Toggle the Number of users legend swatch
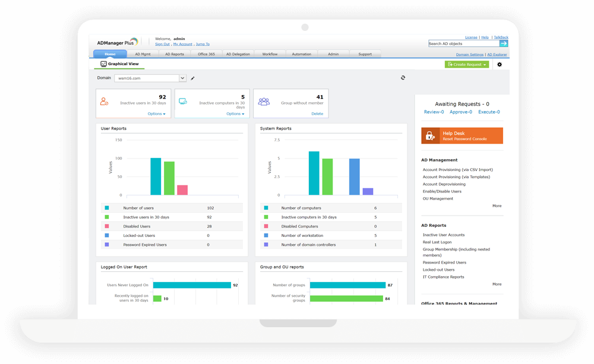594x364 pixels. (107, 208)
